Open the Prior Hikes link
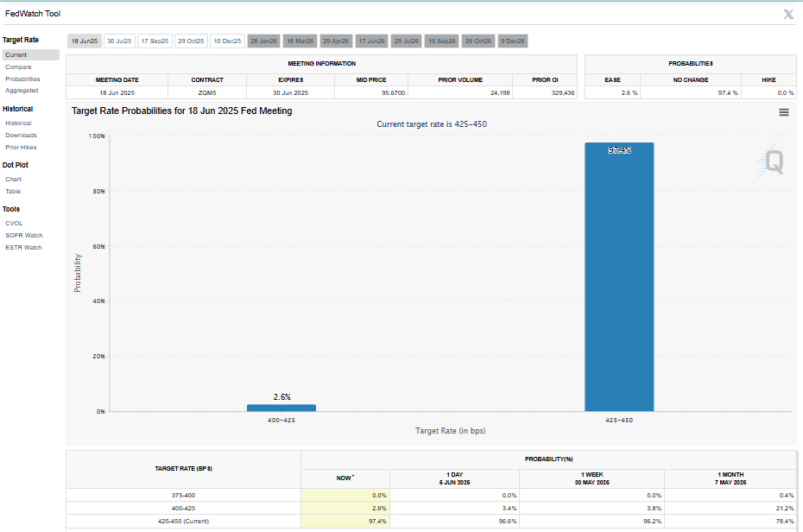Image resolution: width=803 pixels, height=532 pixels. [21, 148]
